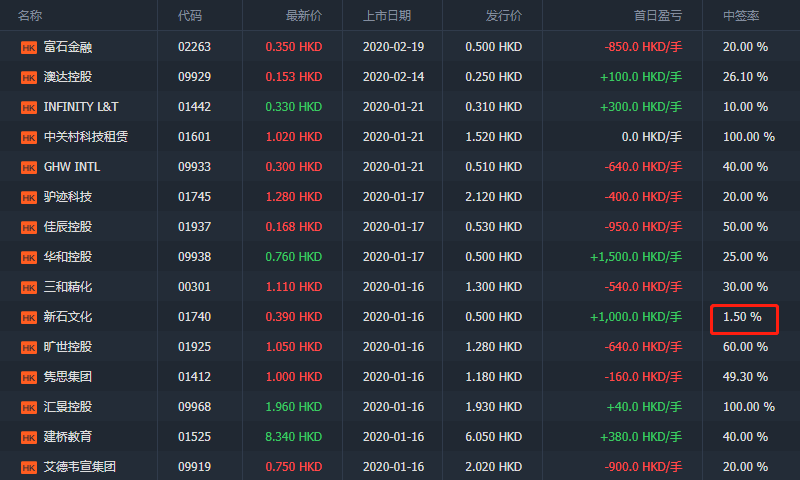This screenshot has height=480, width=800.
Task: Open stock 建桥教育
Action: [68, 437]
